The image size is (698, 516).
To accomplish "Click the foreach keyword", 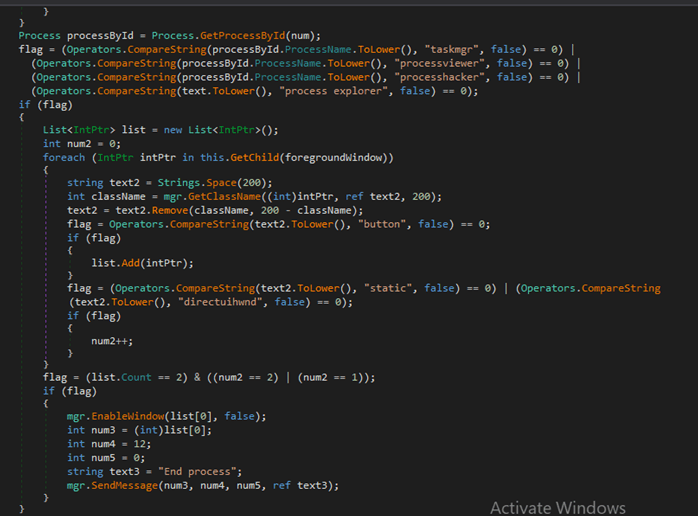I will pos(64,157).
